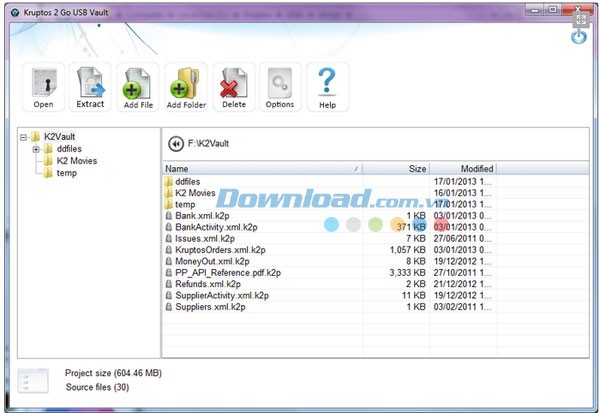Select KruptosOrders.xml.k2p in file list
Viewport: 600px width, 413px height.
pos(220,250)
